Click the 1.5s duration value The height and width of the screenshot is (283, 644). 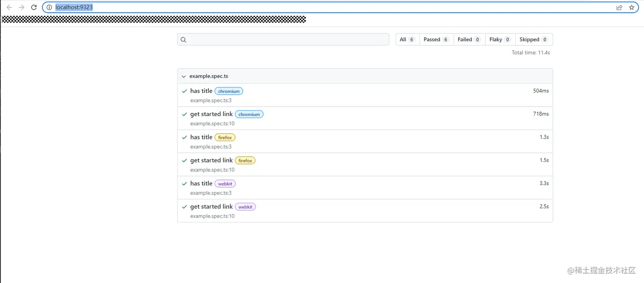[544, 160]
